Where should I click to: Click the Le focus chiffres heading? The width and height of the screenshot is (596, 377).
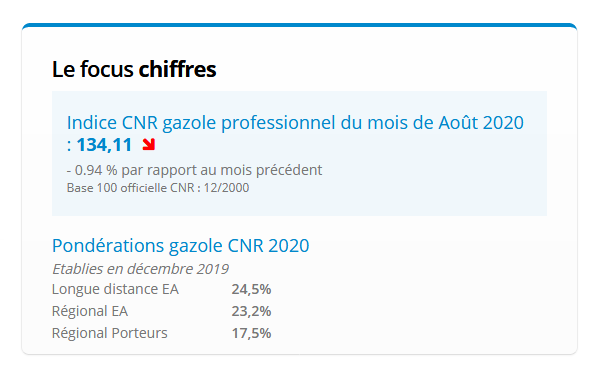pyautogui.click(x=134, y=69)
